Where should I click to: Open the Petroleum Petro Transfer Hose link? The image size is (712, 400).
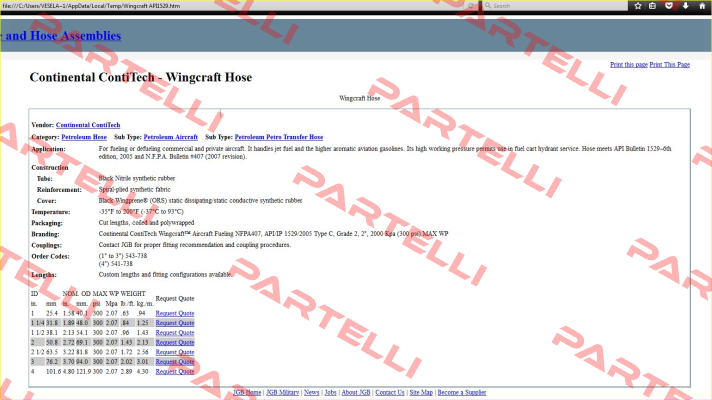pos(279,137)
